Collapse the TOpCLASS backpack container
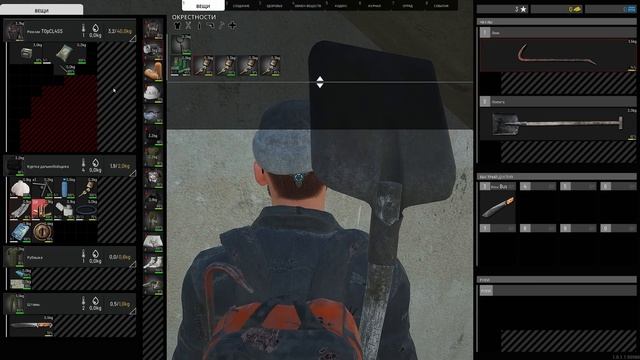Image resolution: width=640 pixels, height=360 pixels. [133, 39]
